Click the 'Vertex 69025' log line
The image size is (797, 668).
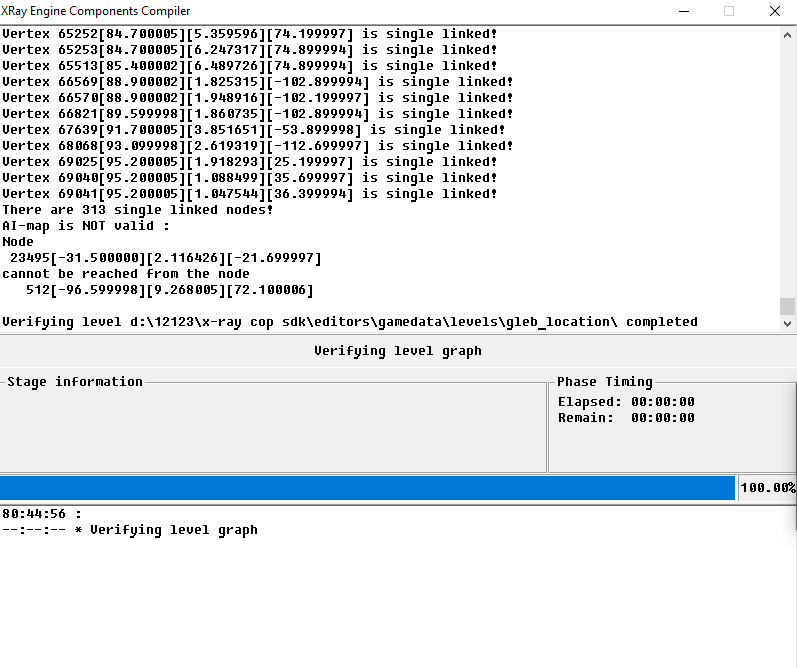(x=250, y=162)
